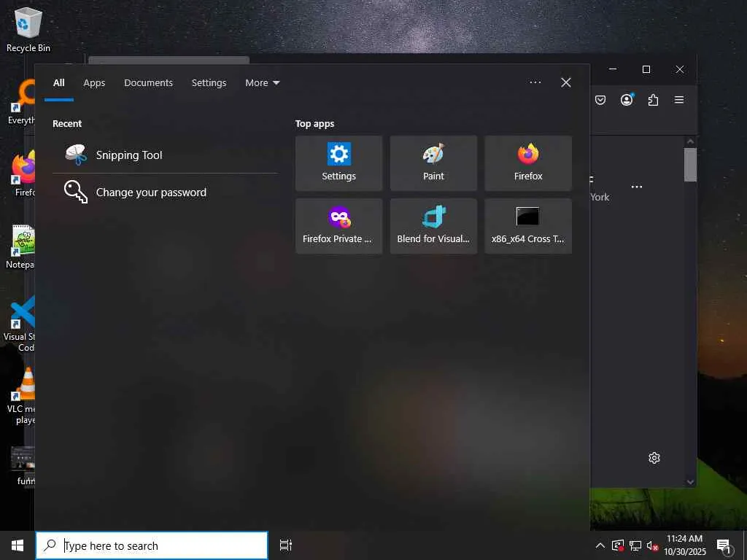Select the Firefox desktop shortcut
The height and width of the screenshot is (560, 747).
point(24,174)
